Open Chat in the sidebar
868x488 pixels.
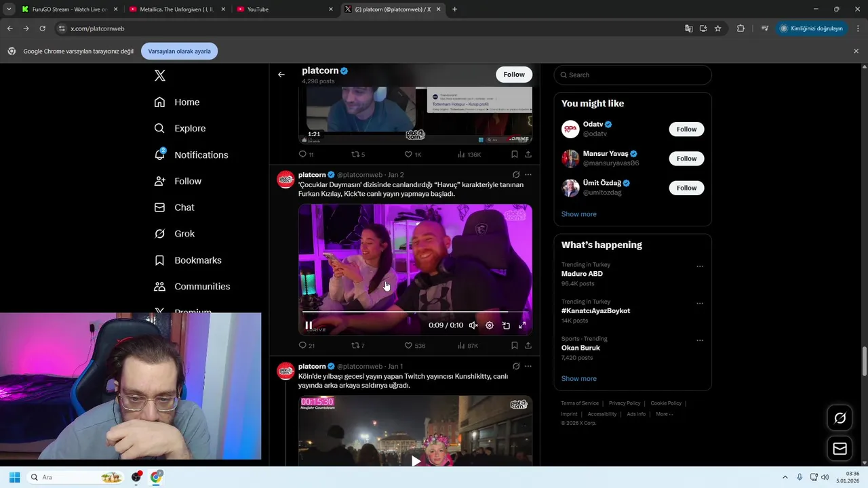pos(174,207)
